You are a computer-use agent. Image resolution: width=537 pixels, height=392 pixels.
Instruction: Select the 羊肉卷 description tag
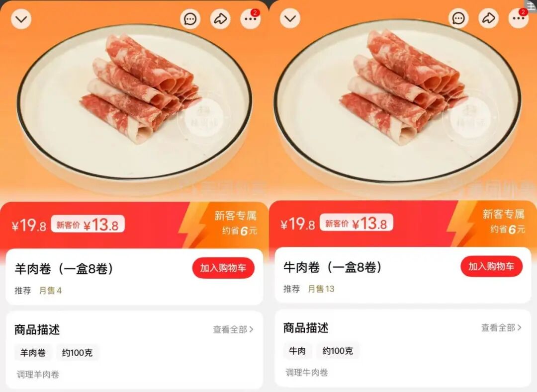pos(33,352)
